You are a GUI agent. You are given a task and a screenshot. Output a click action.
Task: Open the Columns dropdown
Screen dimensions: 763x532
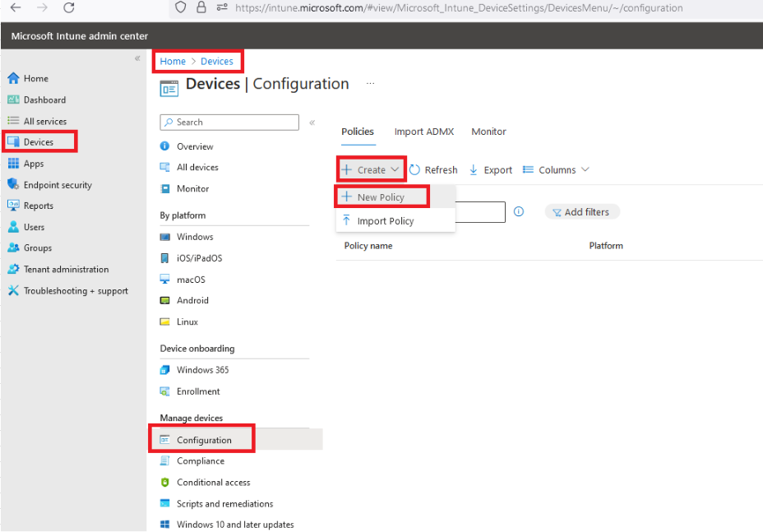coord(556,169)
